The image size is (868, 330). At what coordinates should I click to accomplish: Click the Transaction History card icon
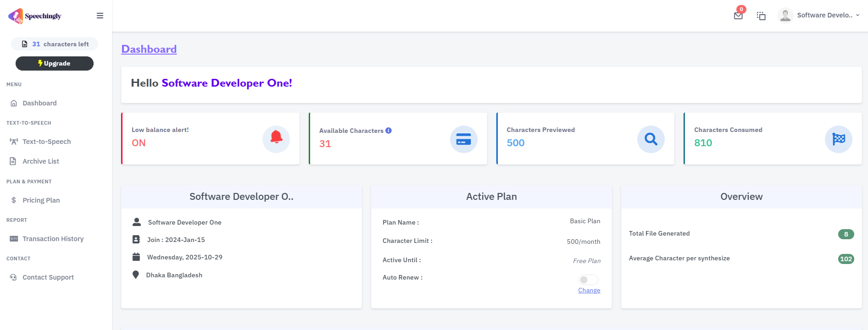tap(14, 239)
